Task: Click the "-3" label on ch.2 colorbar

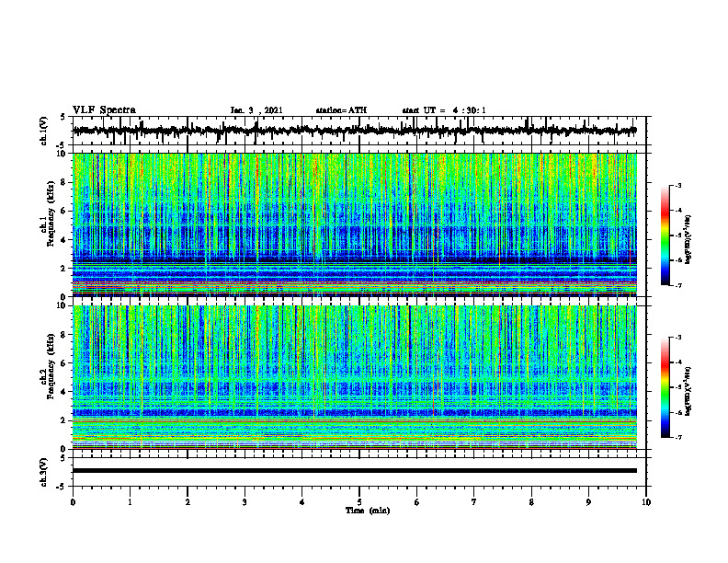Action: (677, 338)
